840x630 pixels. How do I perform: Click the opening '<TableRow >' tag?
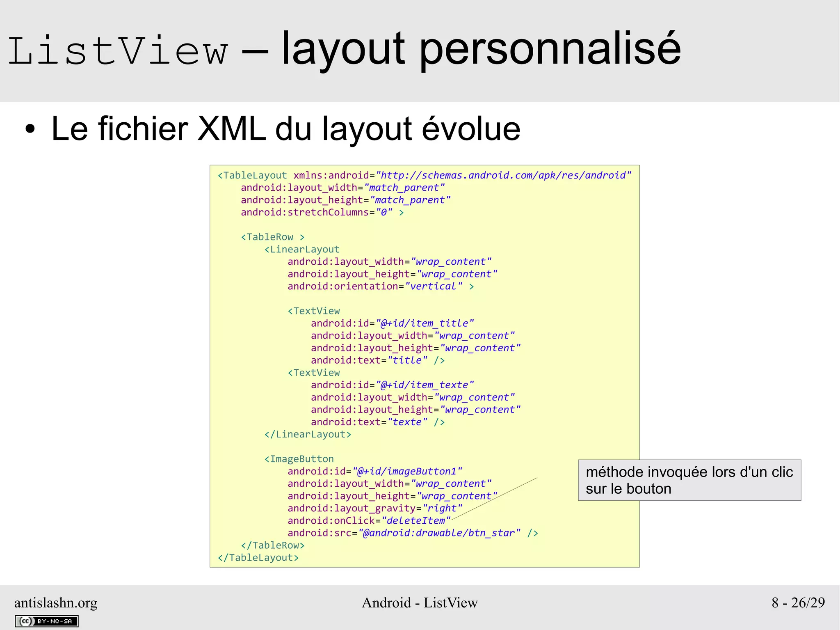pyautogui.click(x=273, y=237)
